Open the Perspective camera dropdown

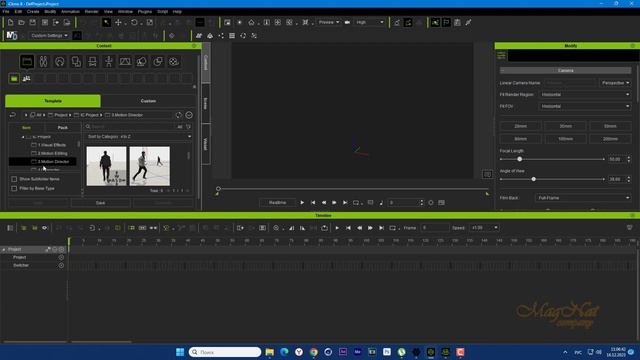point(616,83)
